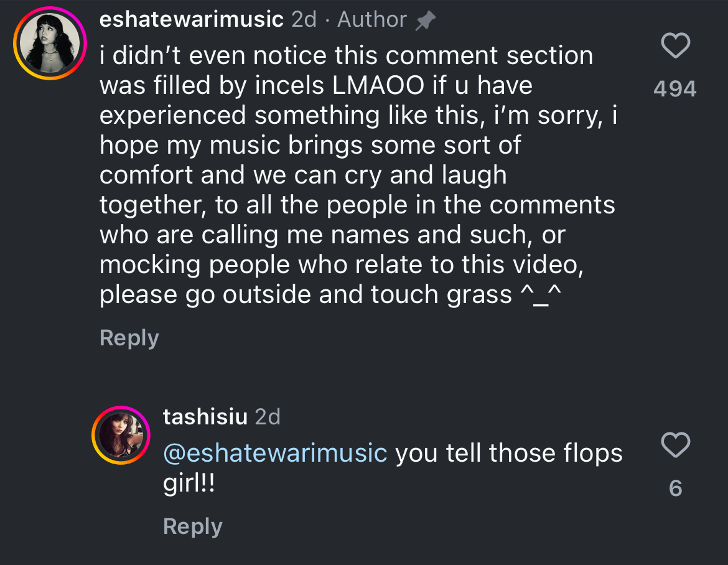Reply to tashisiu's comment
Image resolution: width=728 pixels, height=565 pixels.
pos(192,526)
